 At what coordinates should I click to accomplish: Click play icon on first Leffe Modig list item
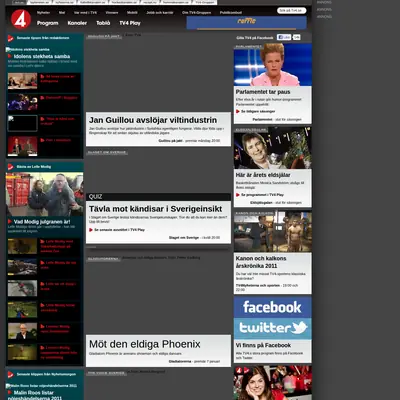(x=42, y=241)
